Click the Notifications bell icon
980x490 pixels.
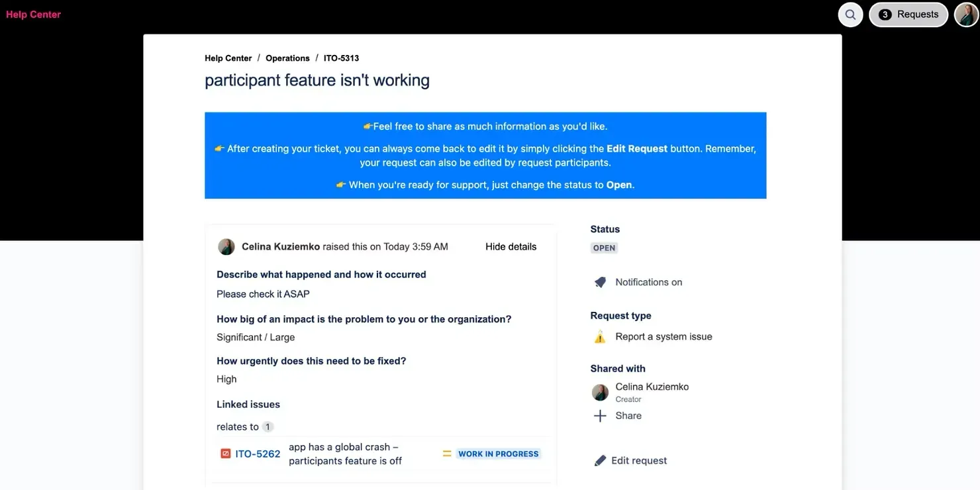[600, 281]
